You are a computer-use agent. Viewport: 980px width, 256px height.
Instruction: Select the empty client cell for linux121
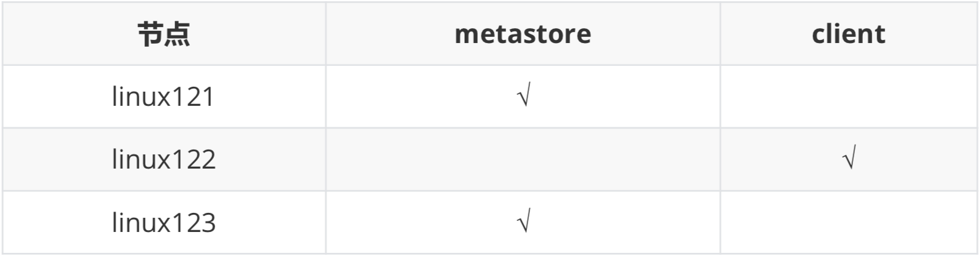pyautogui.click(x=848, y=97)
